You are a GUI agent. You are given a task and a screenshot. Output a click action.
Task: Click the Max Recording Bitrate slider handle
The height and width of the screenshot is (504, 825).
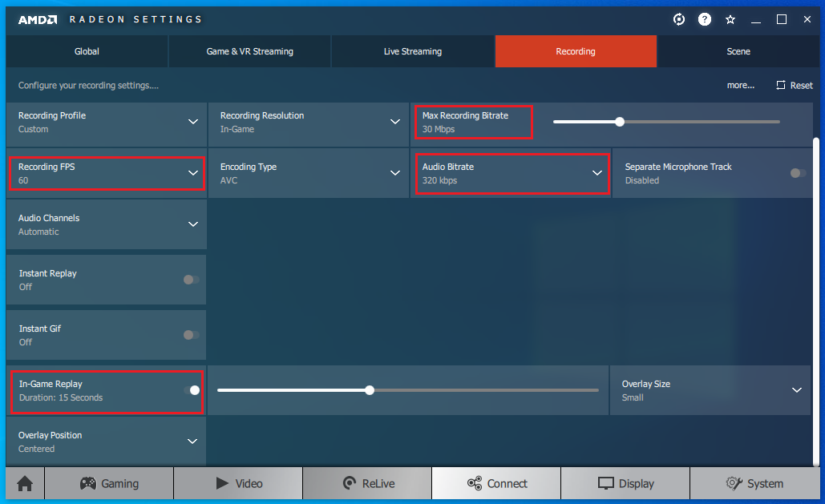click(x=620, y=122)
